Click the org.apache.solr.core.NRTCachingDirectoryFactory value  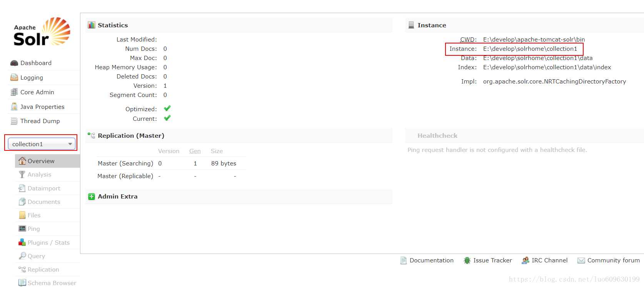[x=554, y=82]
